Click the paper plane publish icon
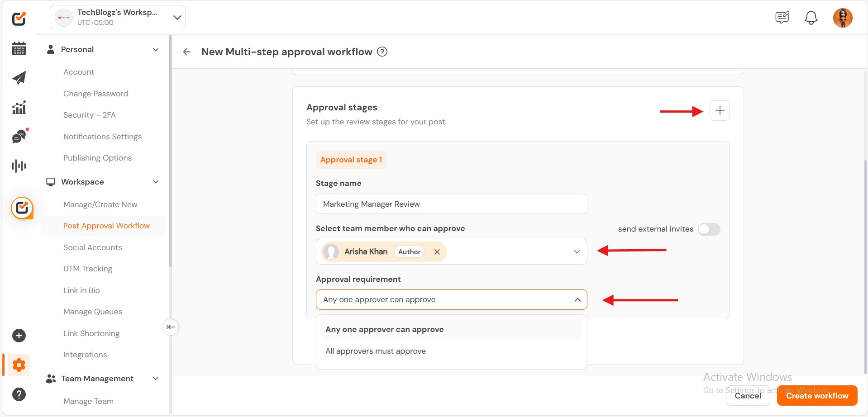Image resolution: width=868 pixels, height=417 pixels. 19,78
